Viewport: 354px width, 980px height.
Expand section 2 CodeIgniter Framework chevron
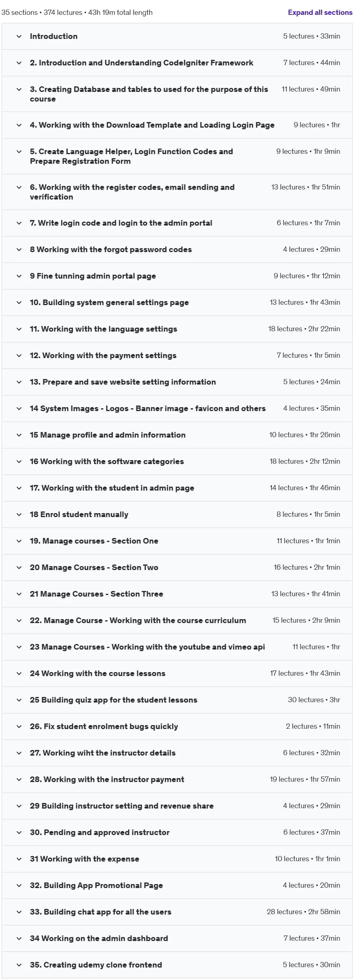tap(19, 63)
